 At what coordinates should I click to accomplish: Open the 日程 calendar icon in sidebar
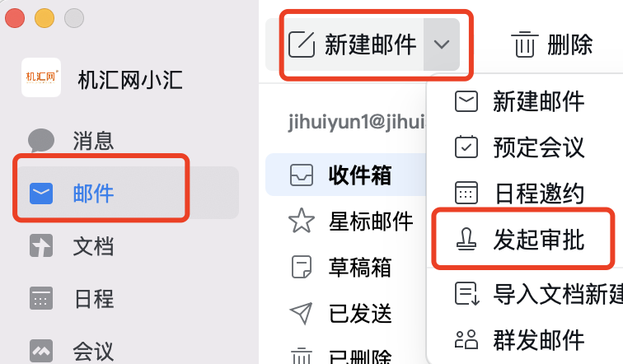coord(41,298)
